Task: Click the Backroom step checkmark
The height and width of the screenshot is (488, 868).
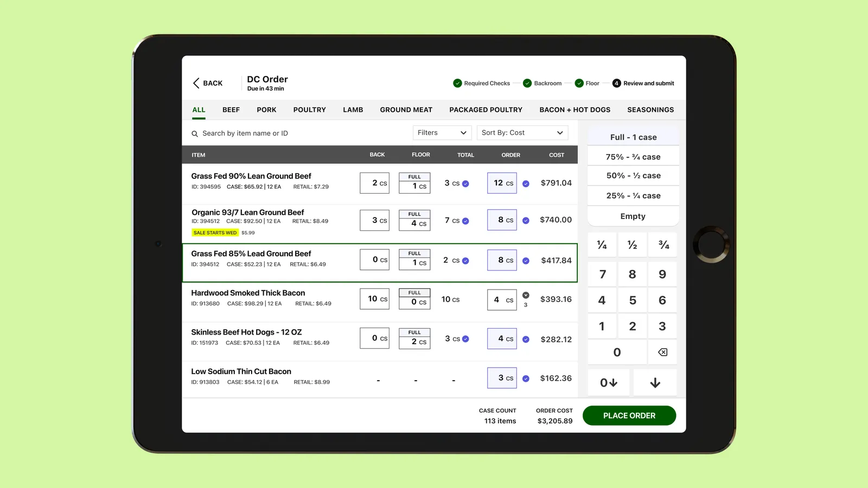Action: [x=527, y=84]
